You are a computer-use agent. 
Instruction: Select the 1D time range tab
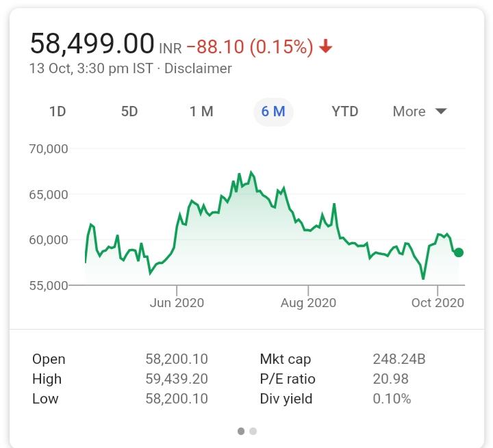(58, 111)
